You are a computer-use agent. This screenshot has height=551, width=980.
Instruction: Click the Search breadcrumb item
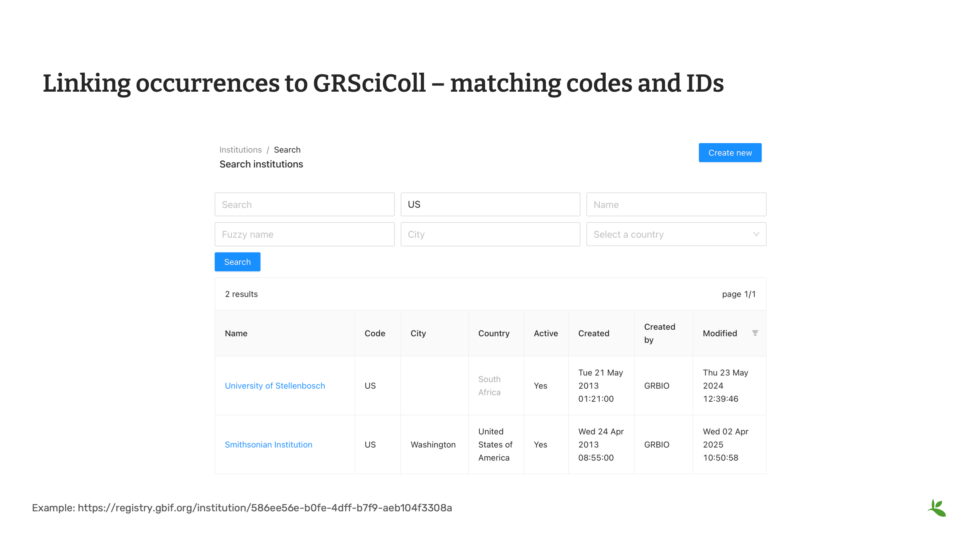click(287, 150)
